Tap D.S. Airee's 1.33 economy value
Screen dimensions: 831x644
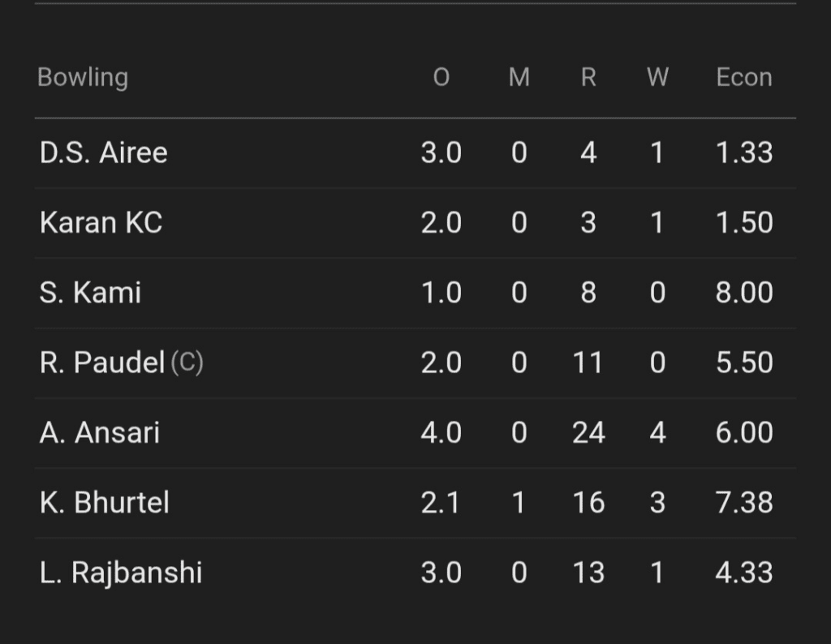pos(743,153)
